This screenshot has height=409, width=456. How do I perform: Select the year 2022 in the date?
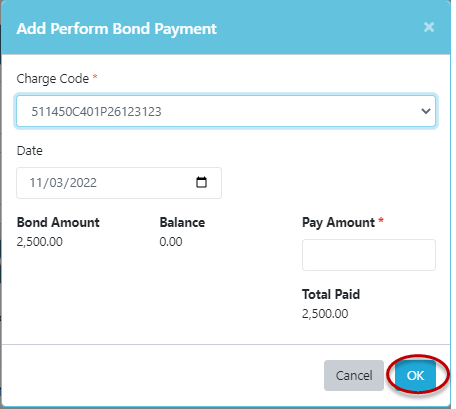tap(83, 183)
